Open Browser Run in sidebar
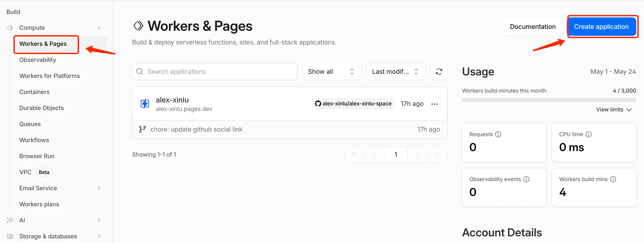Image resolution: width=644 pixels, height=243 pixels. [x=37, y=156]
